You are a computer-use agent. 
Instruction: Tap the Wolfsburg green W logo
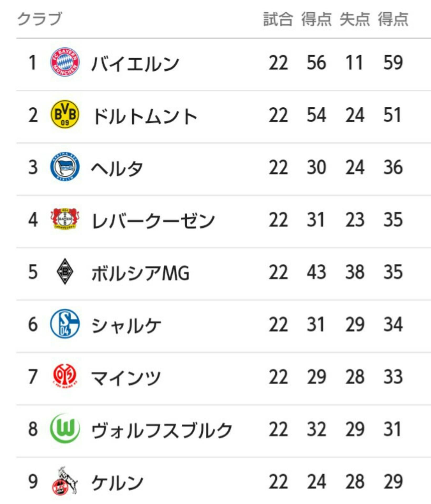coord(65,428)
